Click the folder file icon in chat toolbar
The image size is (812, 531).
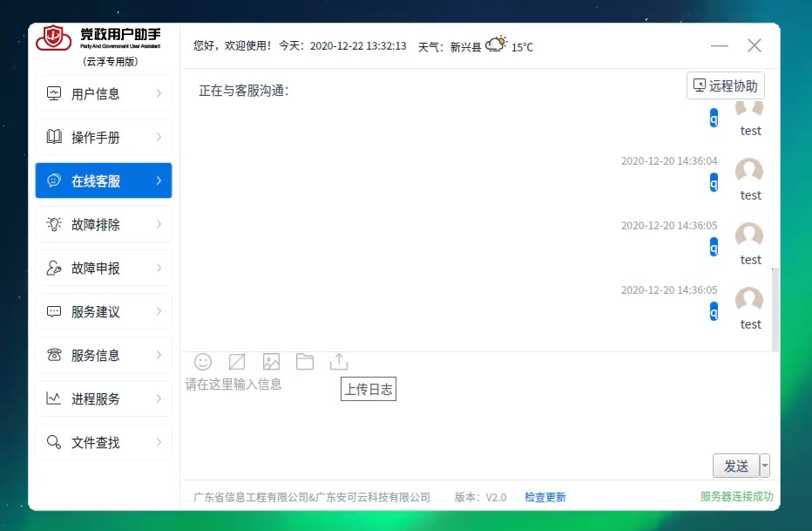[x=304, y=362]
